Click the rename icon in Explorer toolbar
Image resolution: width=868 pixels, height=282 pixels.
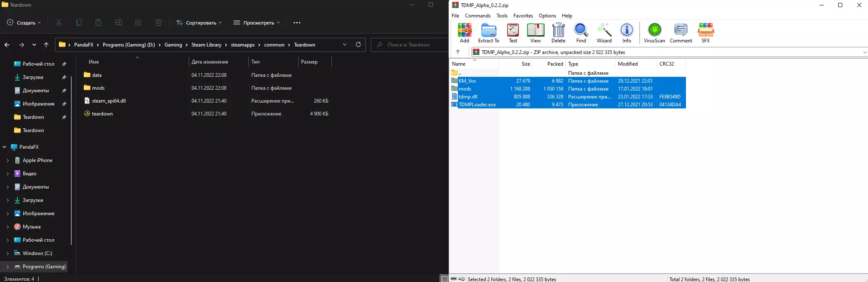[x=119, y=22]
